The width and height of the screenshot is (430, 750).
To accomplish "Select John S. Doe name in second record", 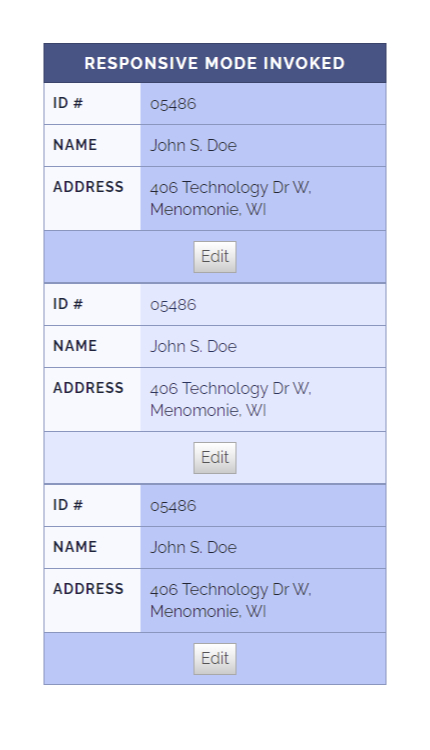I will click(x=193, y=346).
